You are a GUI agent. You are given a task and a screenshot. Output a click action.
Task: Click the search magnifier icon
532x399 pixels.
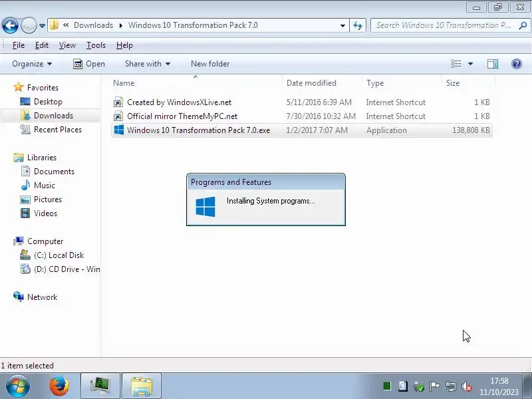[x=523, y=25]
